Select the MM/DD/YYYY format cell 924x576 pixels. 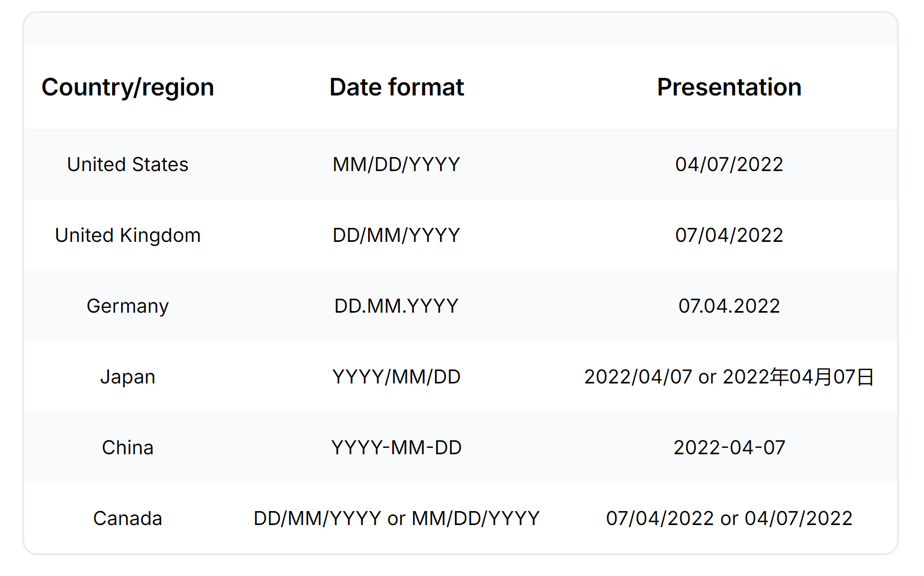pyautogui.click(x=397, y=164)
